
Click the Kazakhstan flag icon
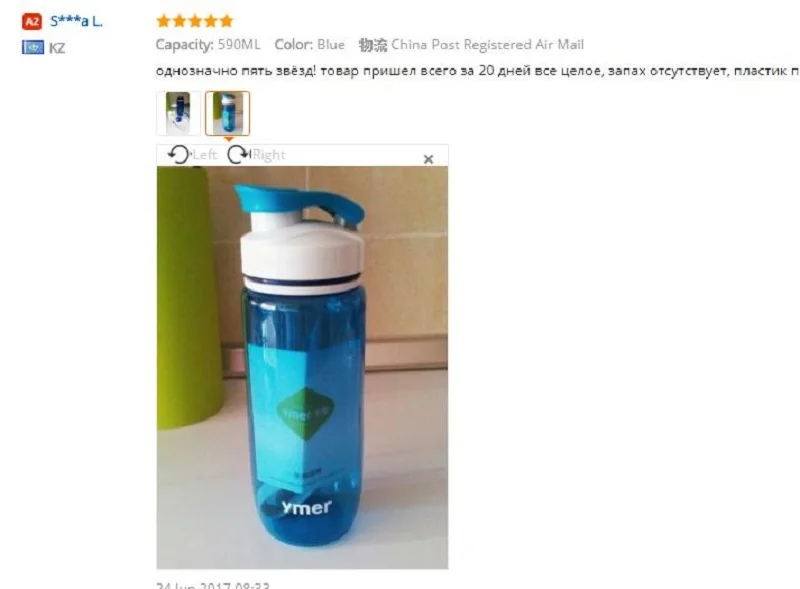click(33, 48)
